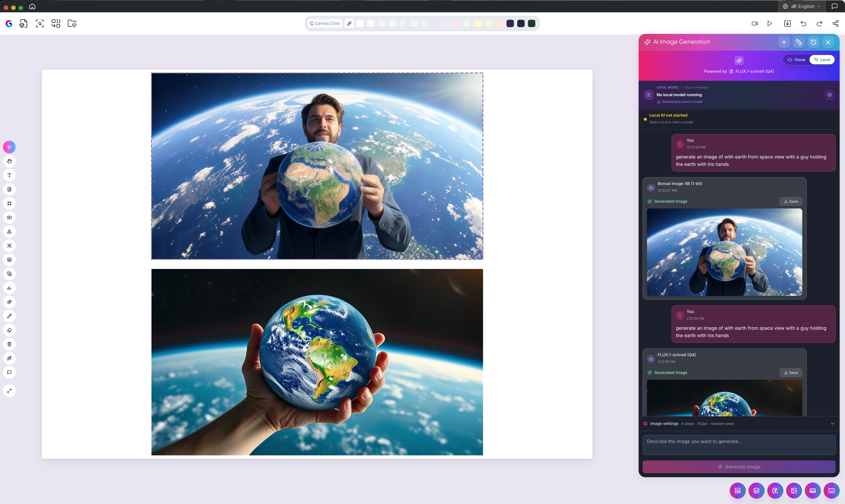Screen dimensions: 845x504
Task: Set canvas color to dark green swatch
Action: (x=532, y=23)
